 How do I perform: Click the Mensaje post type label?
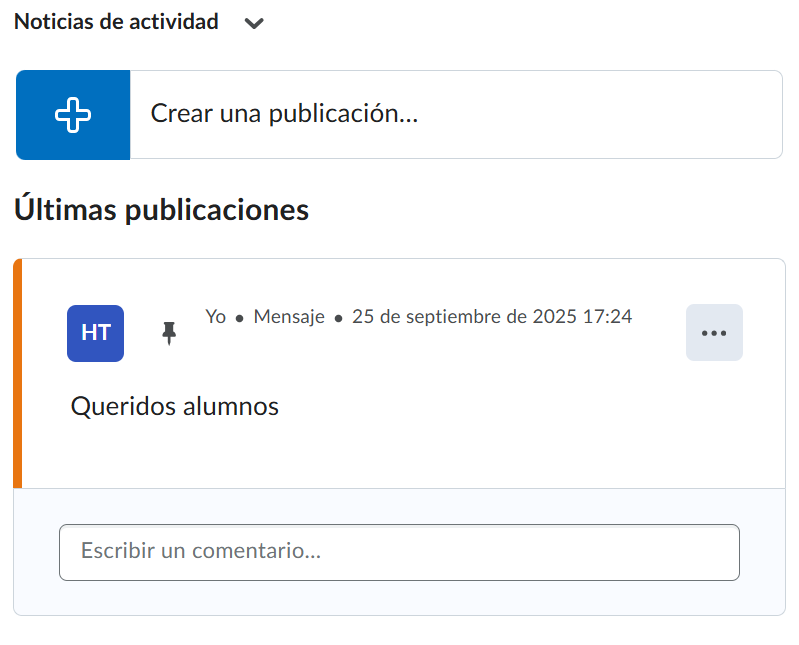289,317
